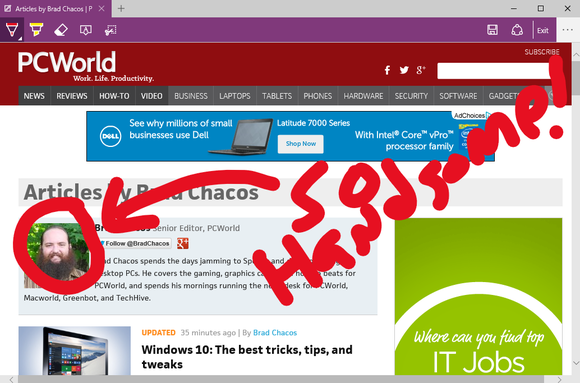The image size is (580, 383).
Task: Open the BUSINESS category
Action: tap(191, 96)
